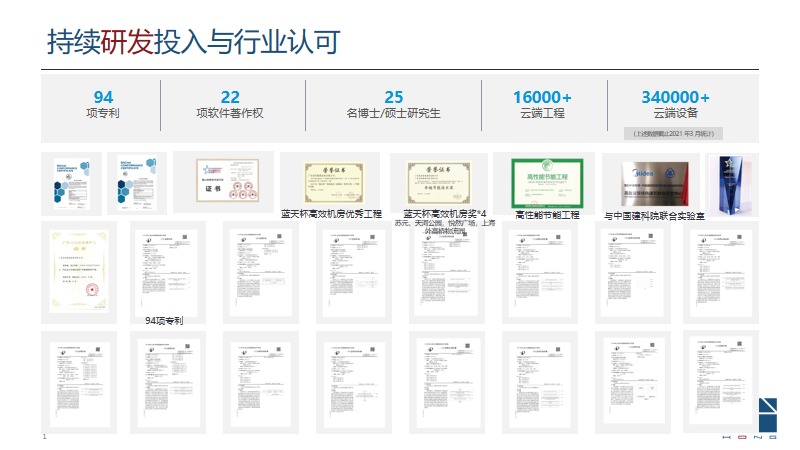Select the 22 项软件著作权 statistic
Image resolution: width=800 pixels, height=450 pixels.
(230, 105)
